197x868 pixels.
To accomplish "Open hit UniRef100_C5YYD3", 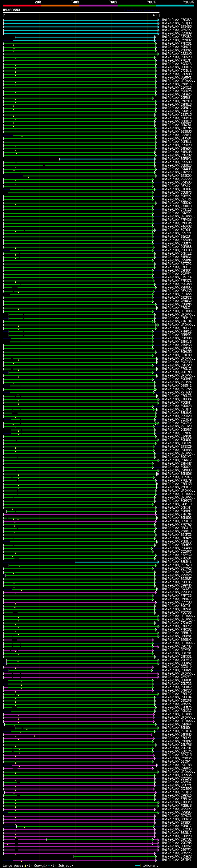I will [177, 602].
